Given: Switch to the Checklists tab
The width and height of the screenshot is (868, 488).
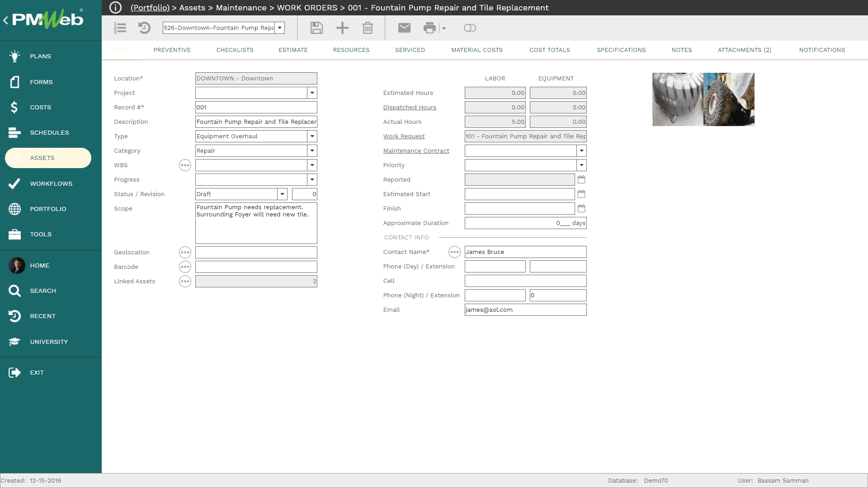Looking at the screenshot, I should click(x=235, y=50).
